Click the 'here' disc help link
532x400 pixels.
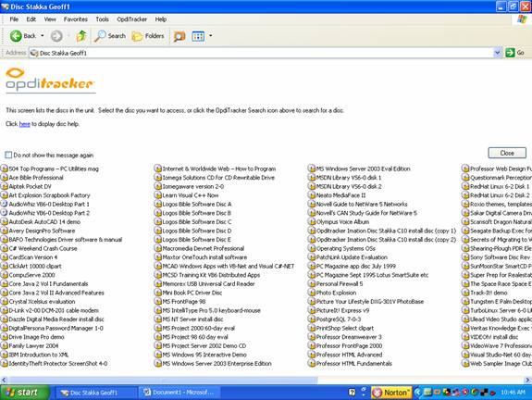[x=24, y=124]
